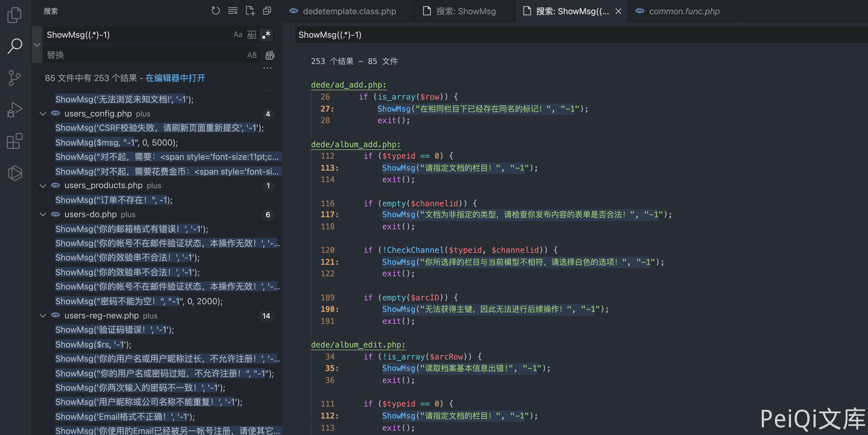Clear the search results

(x=233, y=11)
